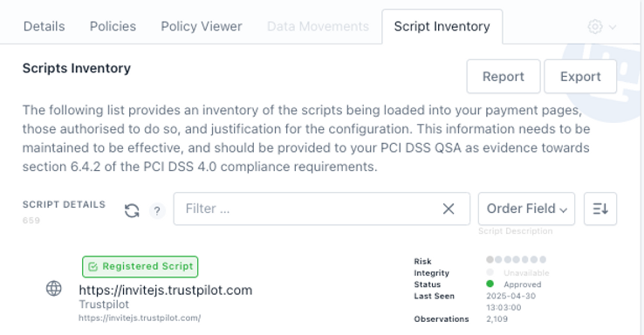Click the SCRIPT DETAILS label
The height and width of the screenshot is (335, 644).
(64, 204)
